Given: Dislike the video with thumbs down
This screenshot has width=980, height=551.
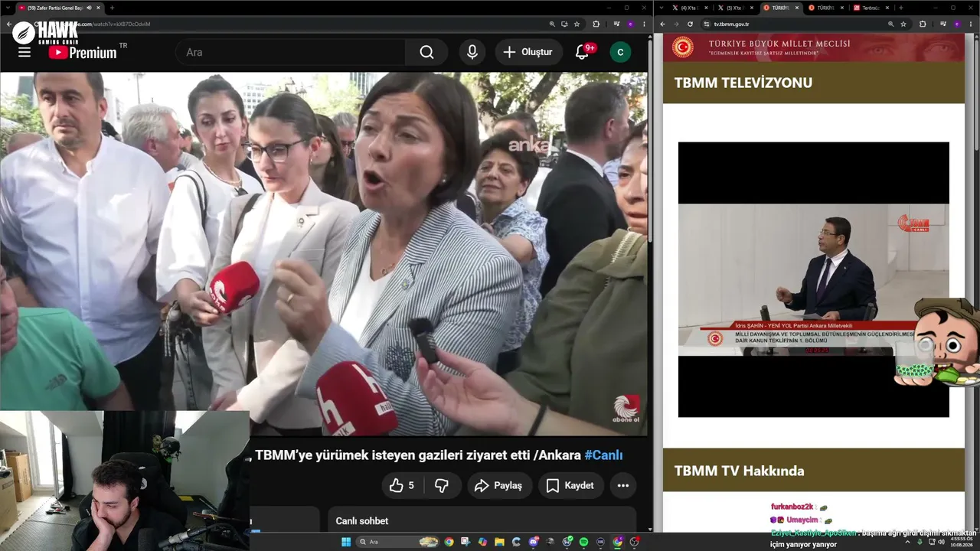Looking at the screenshot, I should click(x=442, y=485).
